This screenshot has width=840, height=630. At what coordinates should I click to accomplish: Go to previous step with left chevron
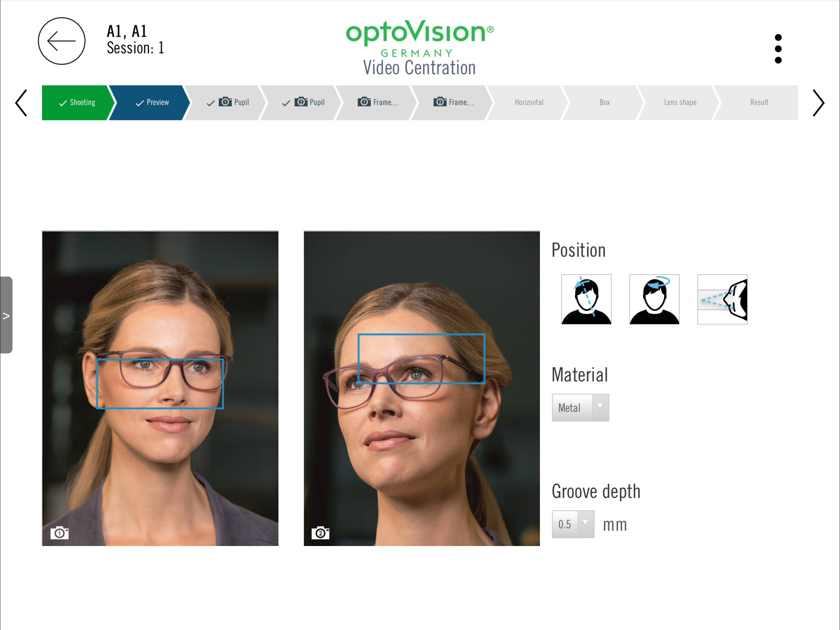(x=21, y=103)
